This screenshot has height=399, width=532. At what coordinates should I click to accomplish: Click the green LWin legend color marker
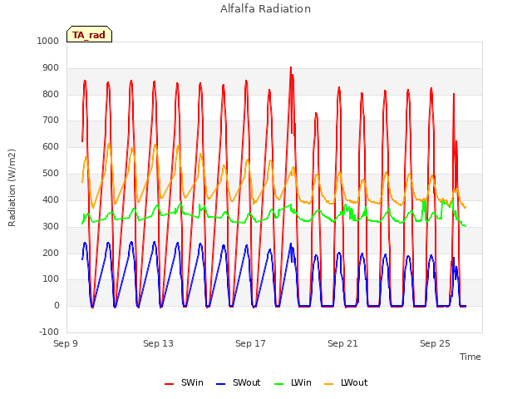(x=278, y=384)
